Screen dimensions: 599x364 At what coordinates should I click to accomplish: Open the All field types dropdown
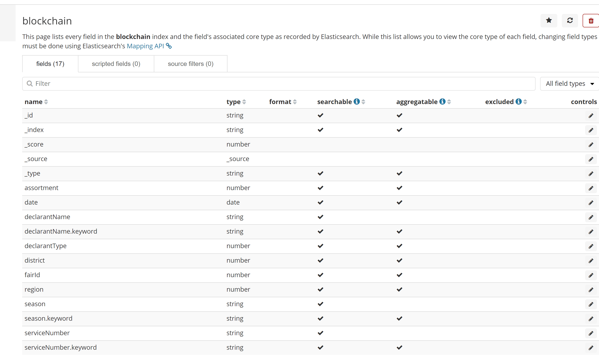(570, 84)
